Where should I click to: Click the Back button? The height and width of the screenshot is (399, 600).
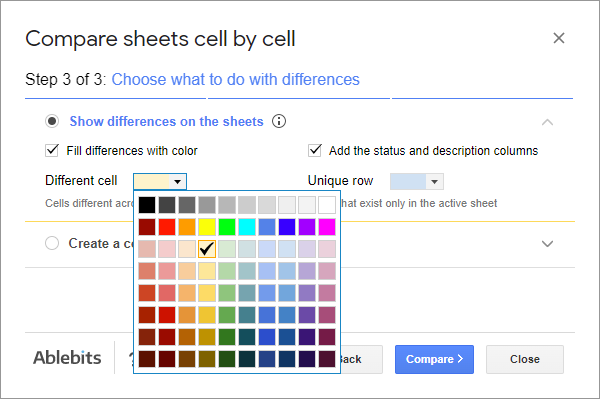361,359
